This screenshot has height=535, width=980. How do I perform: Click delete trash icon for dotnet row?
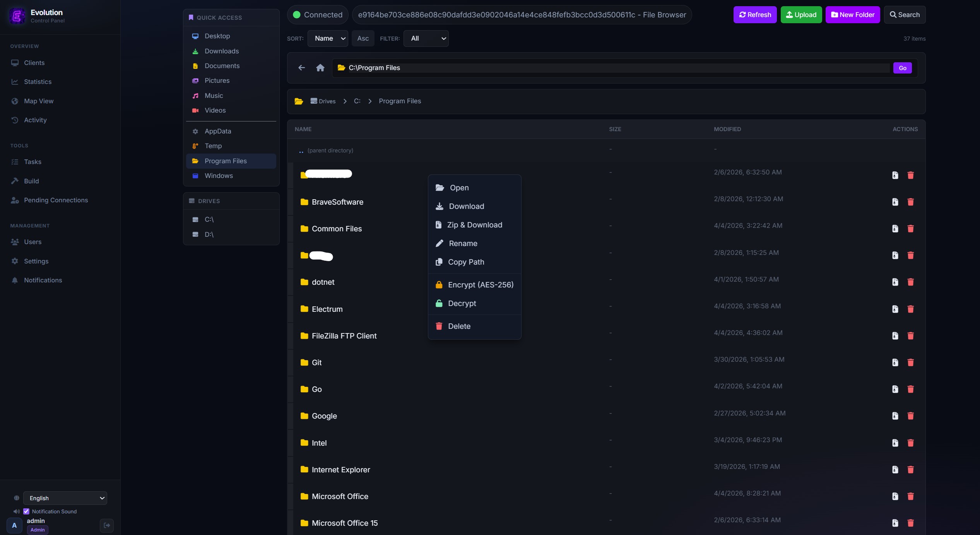[x=910, y=282]
